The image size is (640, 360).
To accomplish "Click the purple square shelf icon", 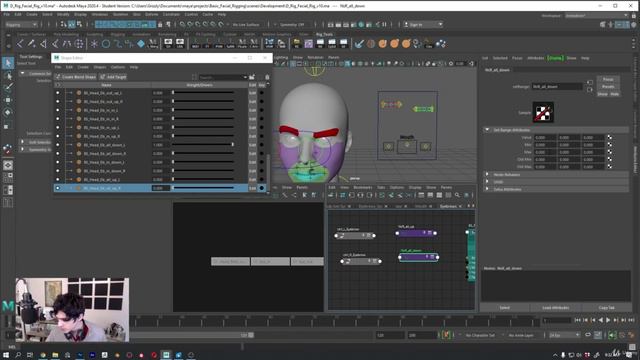I will (309, 44).
